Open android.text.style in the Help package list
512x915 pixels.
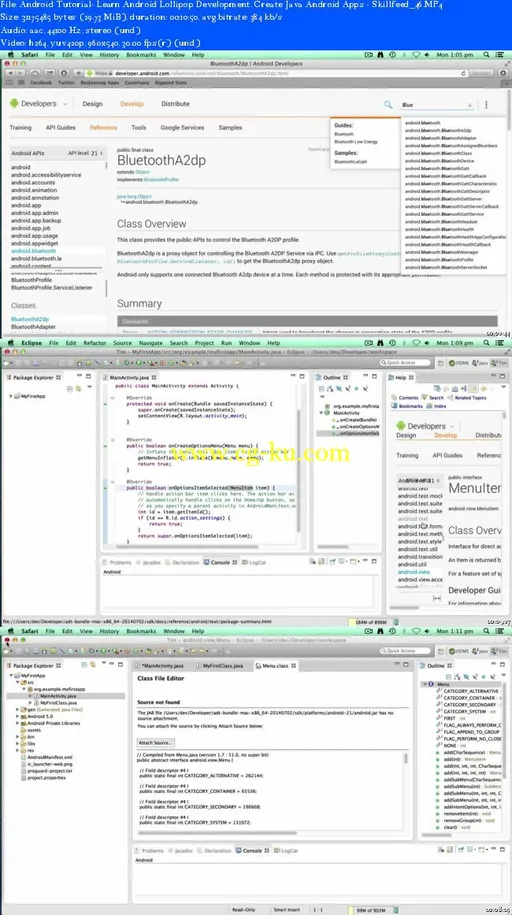420,542
